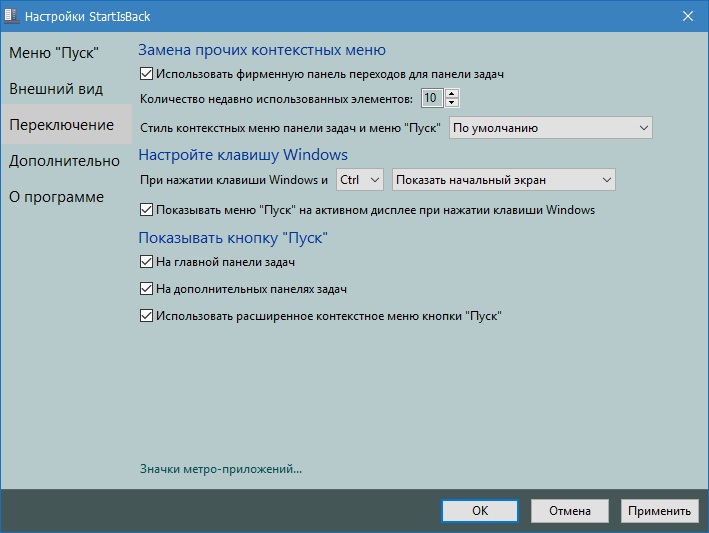Click the recent items number field
The height and width of the screenshot is (533, 709).
(x=431, y=98)
